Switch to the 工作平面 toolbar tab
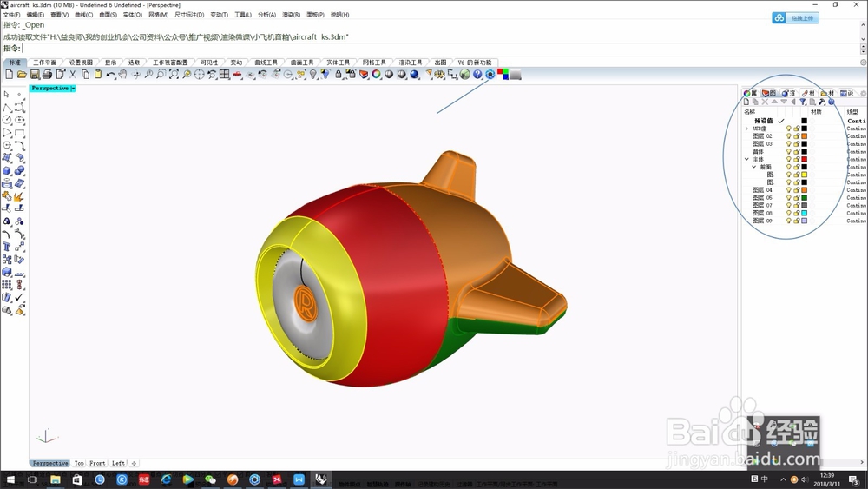The height and width of the screenshot is (489, 868). [45, 63]
